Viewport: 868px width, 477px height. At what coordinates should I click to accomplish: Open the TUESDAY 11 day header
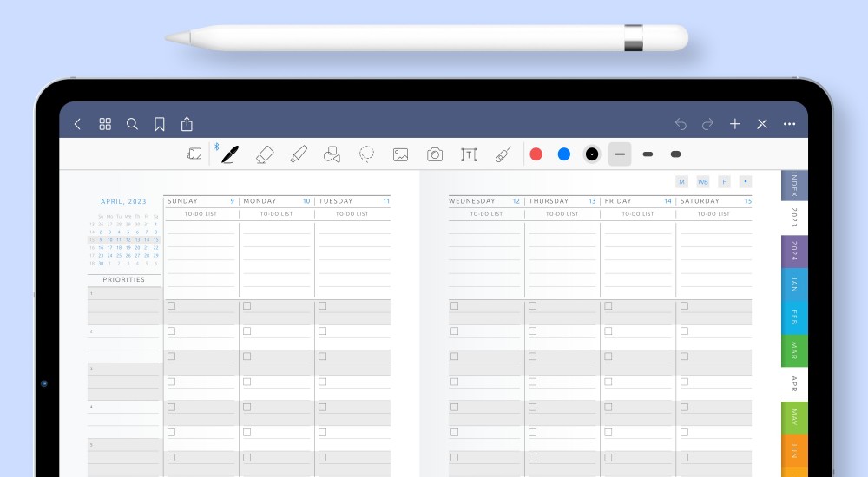[354, 201]
